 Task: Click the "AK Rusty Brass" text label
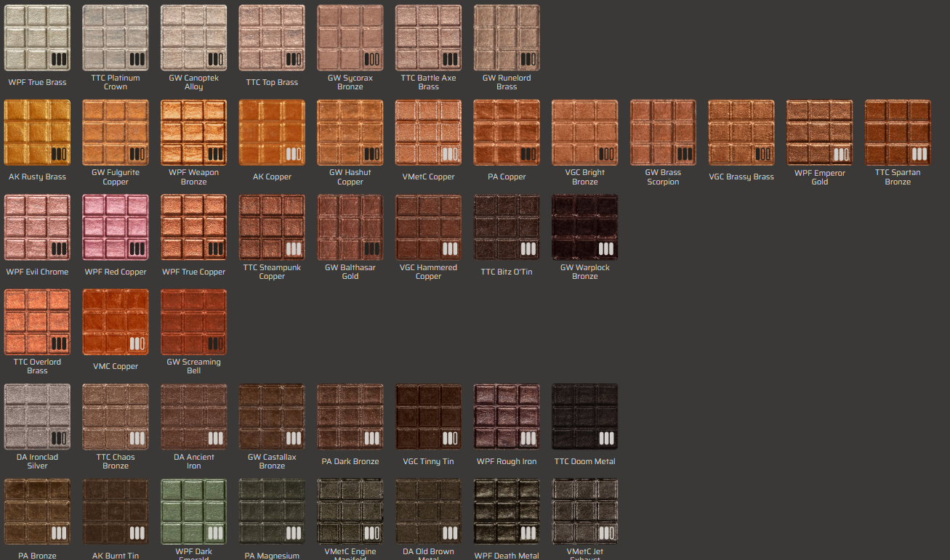click(37, 177)
